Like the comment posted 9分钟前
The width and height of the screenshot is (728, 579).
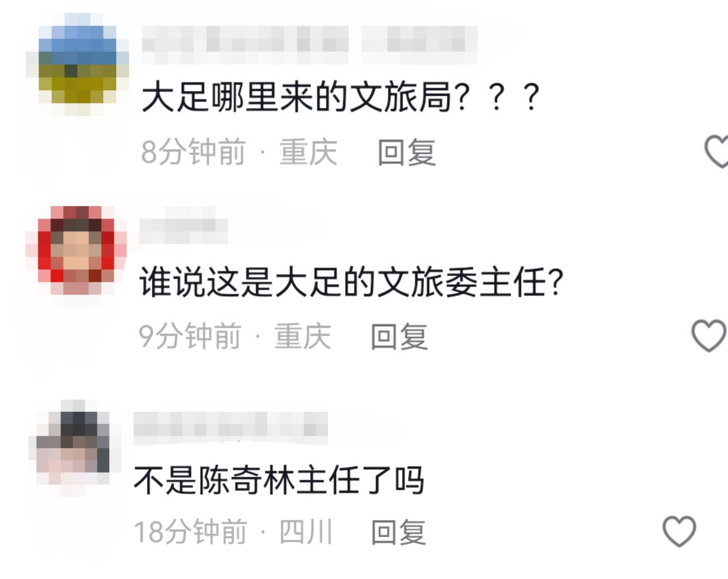(x=708, y=336)
